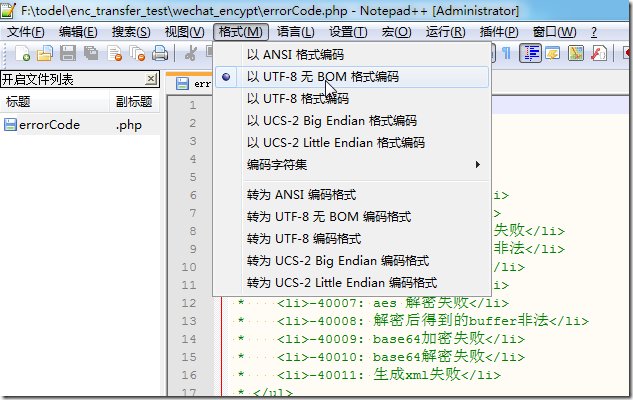Sort file list by 标题 column header
Image resolution: width=633 pixels, height=400 pixels.
pyautogui.click(x=54, y=101)
